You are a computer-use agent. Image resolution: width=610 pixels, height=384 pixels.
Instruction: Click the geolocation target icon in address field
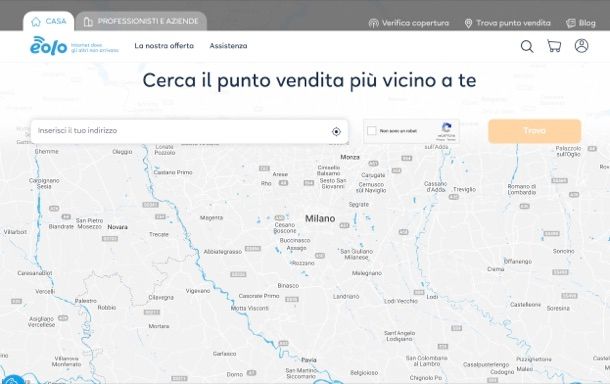click(x=336, y=132)
